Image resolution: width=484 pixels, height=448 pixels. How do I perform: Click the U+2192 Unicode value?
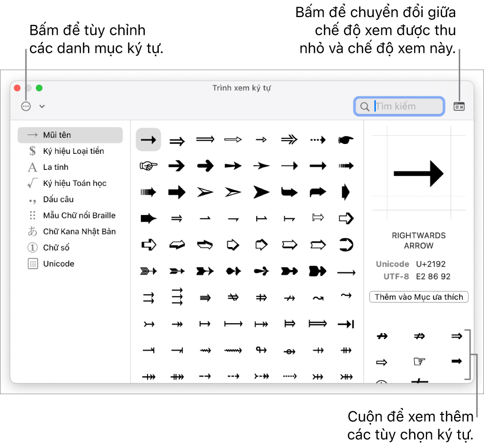coord(431,264)
